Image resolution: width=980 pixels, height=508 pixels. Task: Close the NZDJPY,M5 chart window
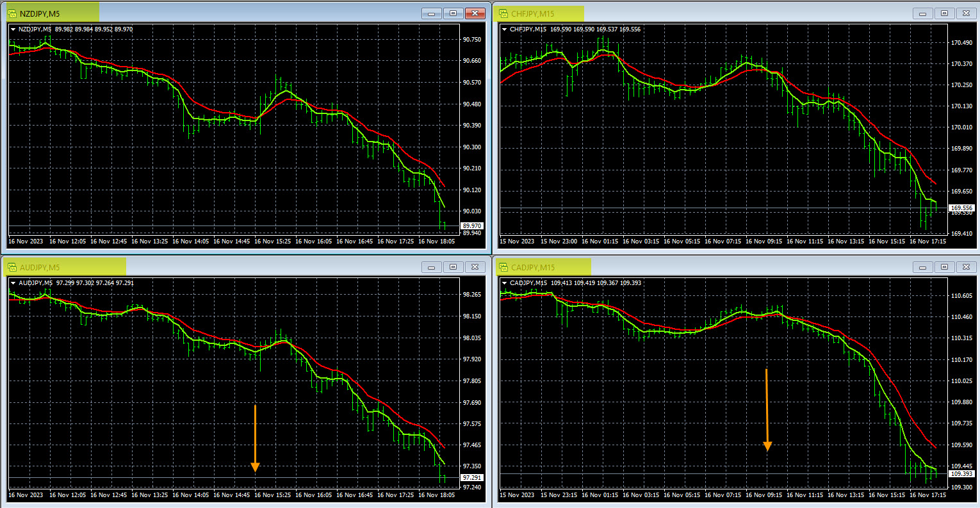475,13
